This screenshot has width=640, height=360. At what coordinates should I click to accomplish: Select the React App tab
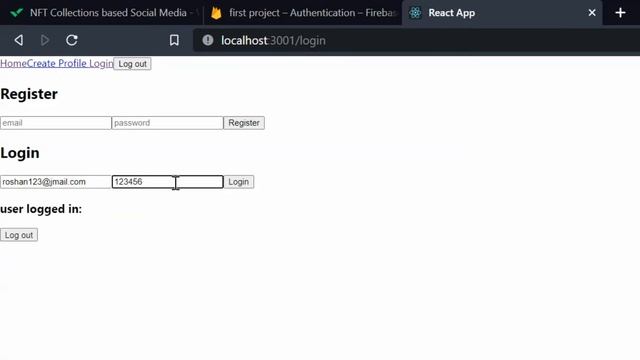point(502,13)
